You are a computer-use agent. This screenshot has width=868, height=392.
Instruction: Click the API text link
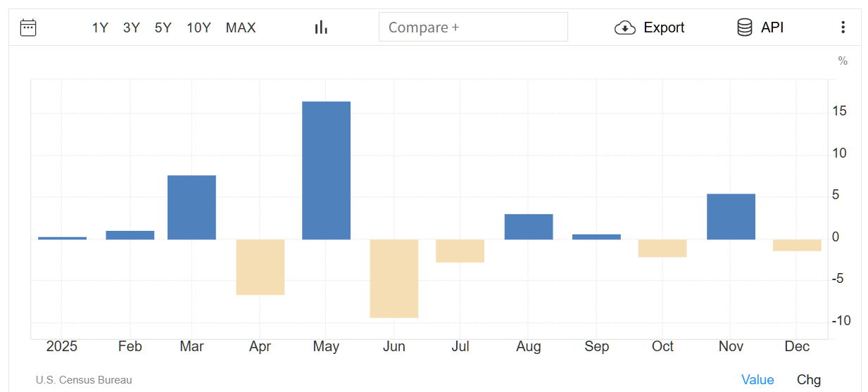coord(772,27)
